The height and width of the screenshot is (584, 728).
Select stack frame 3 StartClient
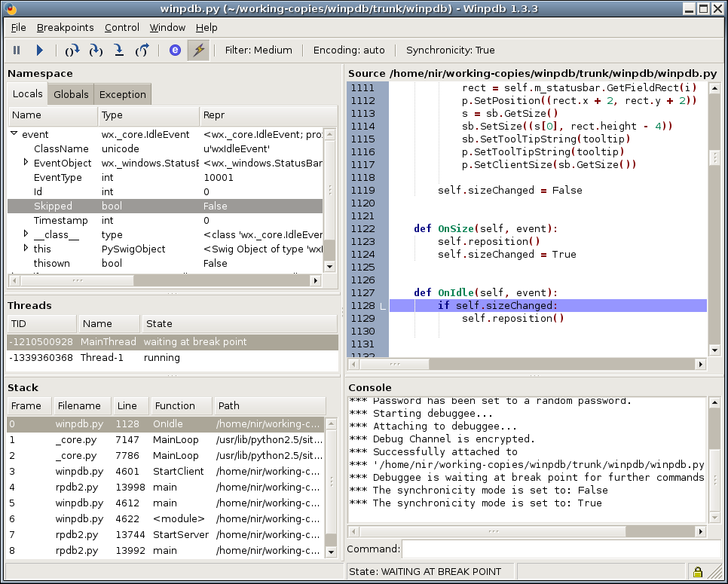pos(165,472)
